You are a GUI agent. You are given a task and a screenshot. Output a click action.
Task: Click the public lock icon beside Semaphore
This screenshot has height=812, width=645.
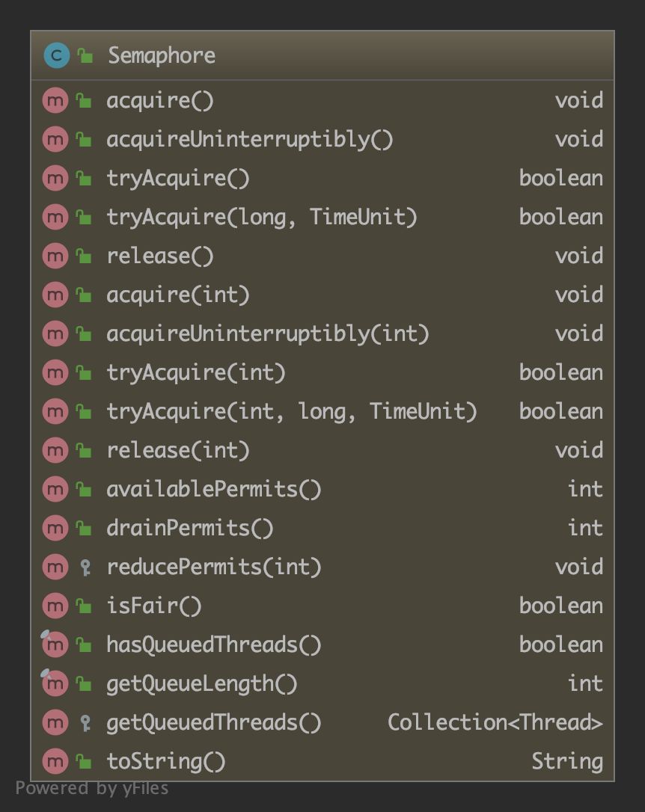(x=85, y=55)
